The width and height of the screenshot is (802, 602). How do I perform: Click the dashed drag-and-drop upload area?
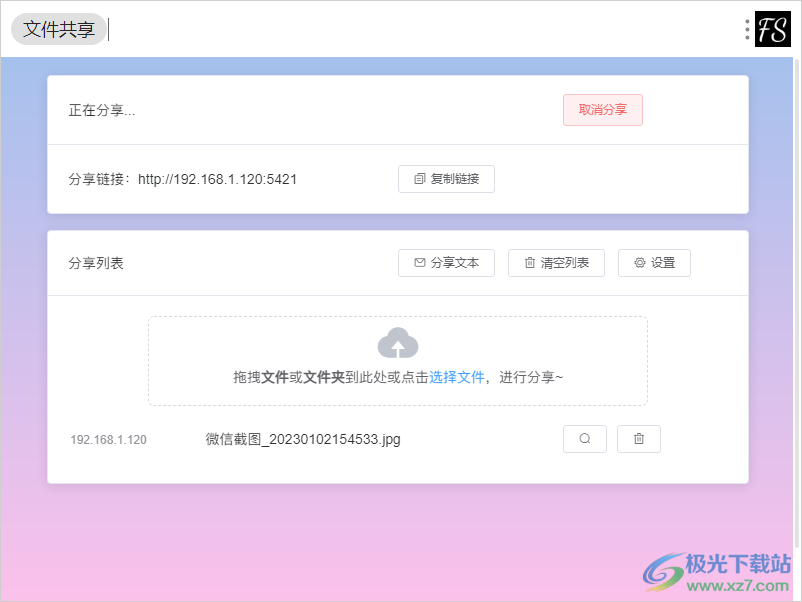[398, 361]
